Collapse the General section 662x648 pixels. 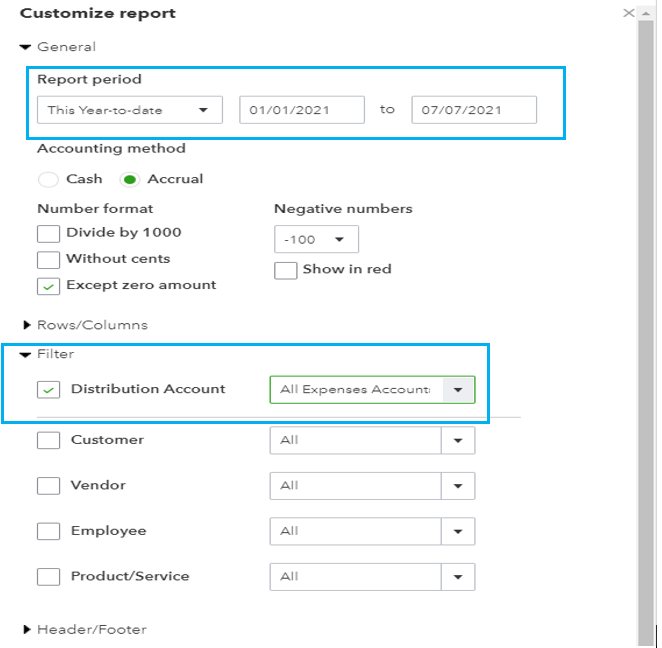(26, 47)
